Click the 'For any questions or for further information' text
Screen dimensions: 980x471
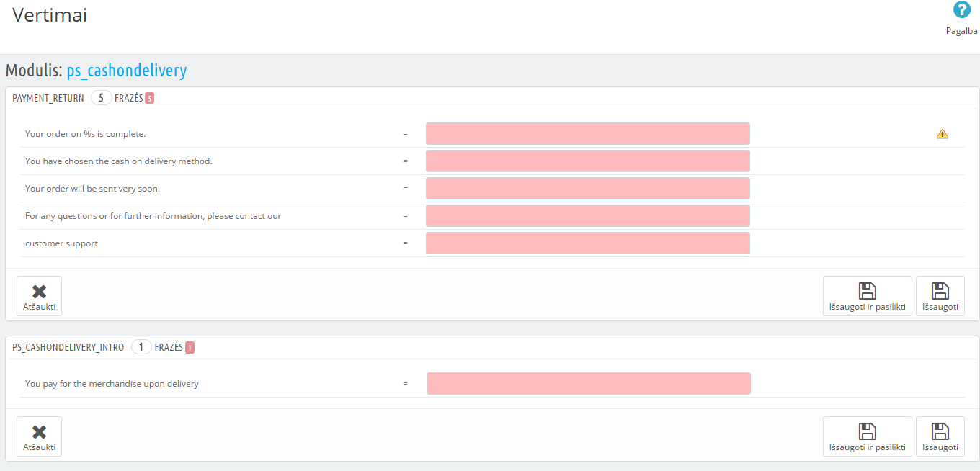coord(153,216)
